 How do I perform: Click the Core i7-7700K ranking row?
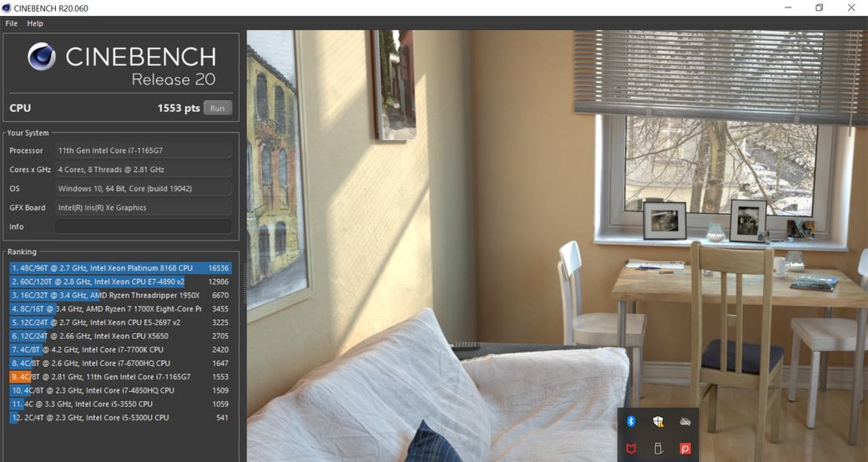click(x=120, y=350)
